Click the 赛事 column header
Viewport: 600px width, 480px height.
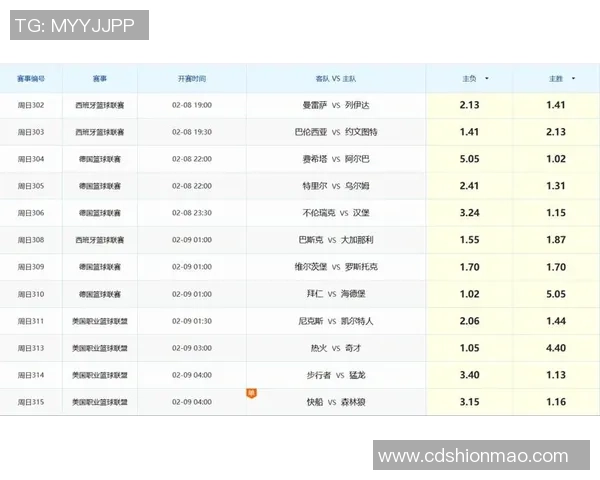(x=100, y=78)
